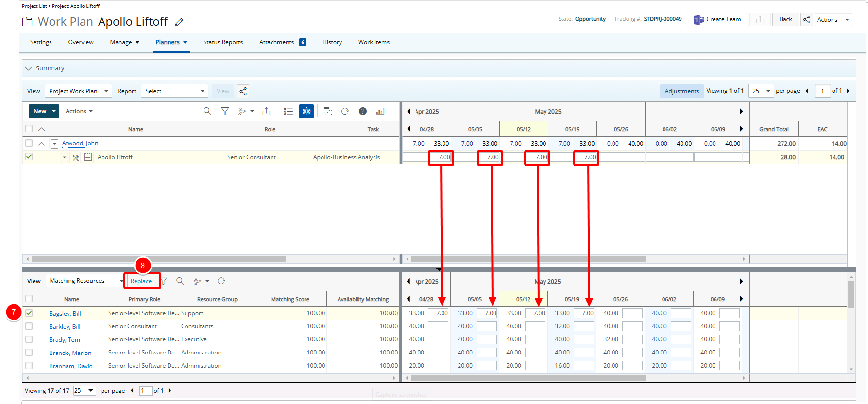Check the box for Branham, David
This screenshot has height=404, width=868.
[29, 366]
